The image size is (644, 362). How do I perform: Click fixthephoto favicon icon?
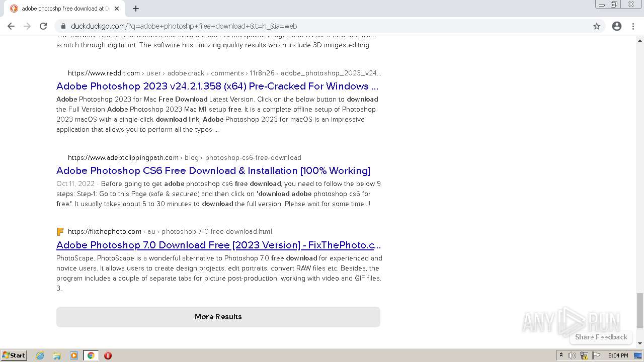click(x=60, y=231)
